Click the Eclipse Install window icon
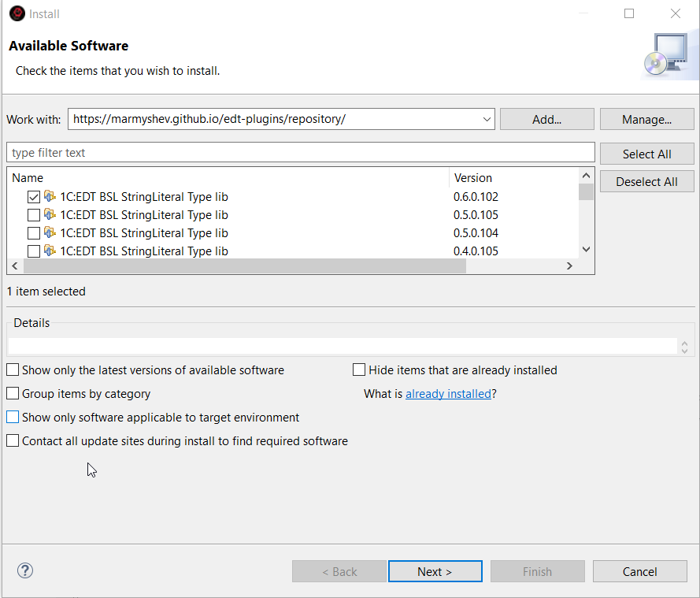700x598 pixels. [x=17, y=13]
